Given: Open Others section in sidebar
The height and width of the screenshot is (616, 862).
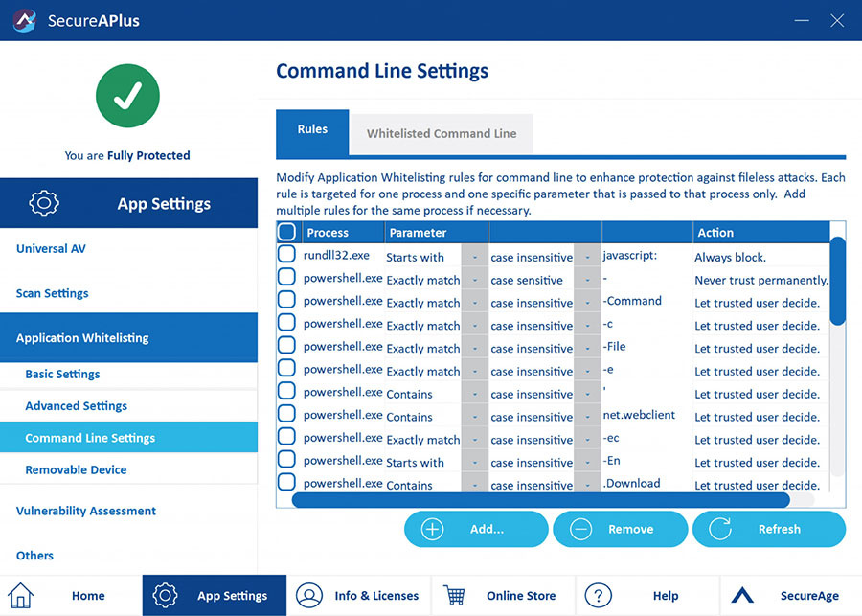Looking at the screenshot, I should [34, 556].
